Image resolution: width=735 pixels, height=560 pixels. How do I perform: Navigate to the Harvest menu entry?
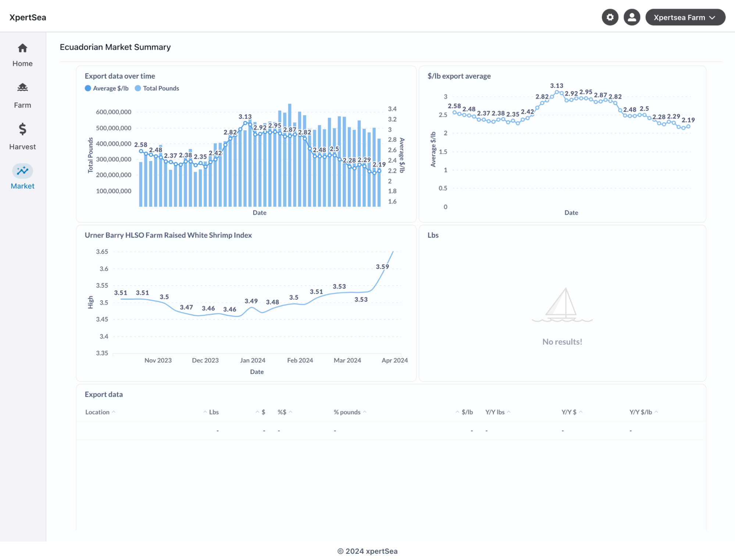(x=22, y=146)
